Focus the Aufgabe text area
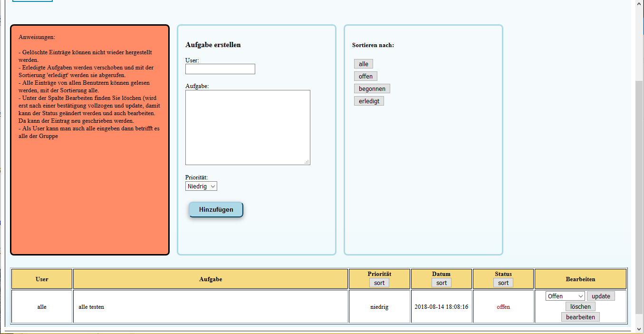Image resolution: width=644 pixels, height=334 pixels. 247,127
